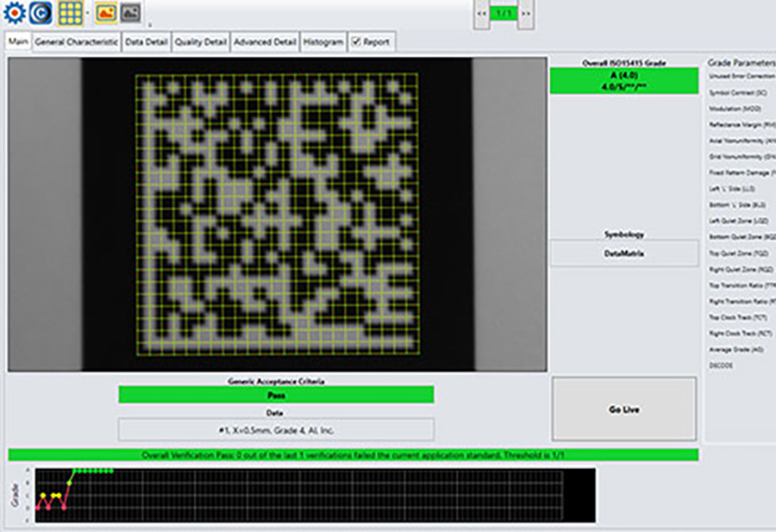
Task: Select the gray monochrome image view icon
Action: [x=129, y=12]
